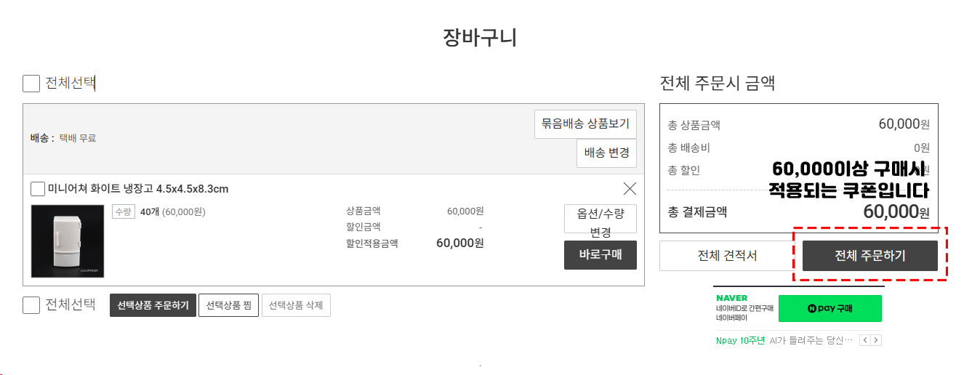Click the Npay 구매 button
Screen dimensions: 980x375
[830, 308]
